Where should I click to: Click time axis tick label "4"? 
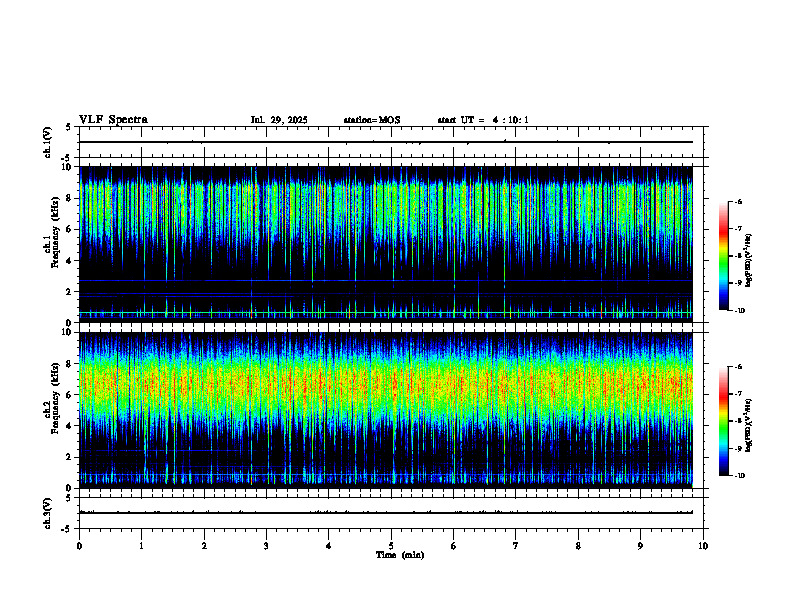pos(328,546)
